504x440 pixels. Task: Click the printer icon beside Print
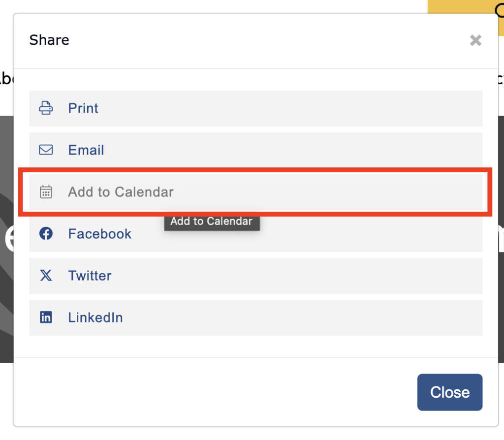[x=46, y=108]
